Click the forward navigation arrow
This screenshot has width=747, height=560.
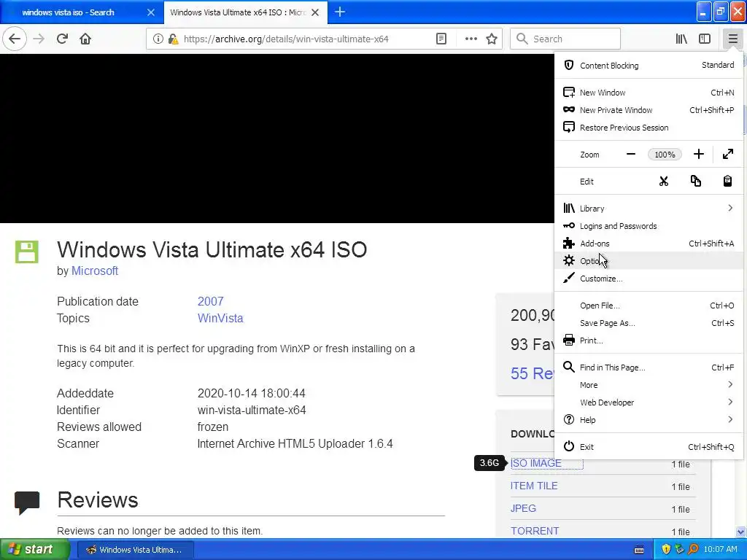39,39
